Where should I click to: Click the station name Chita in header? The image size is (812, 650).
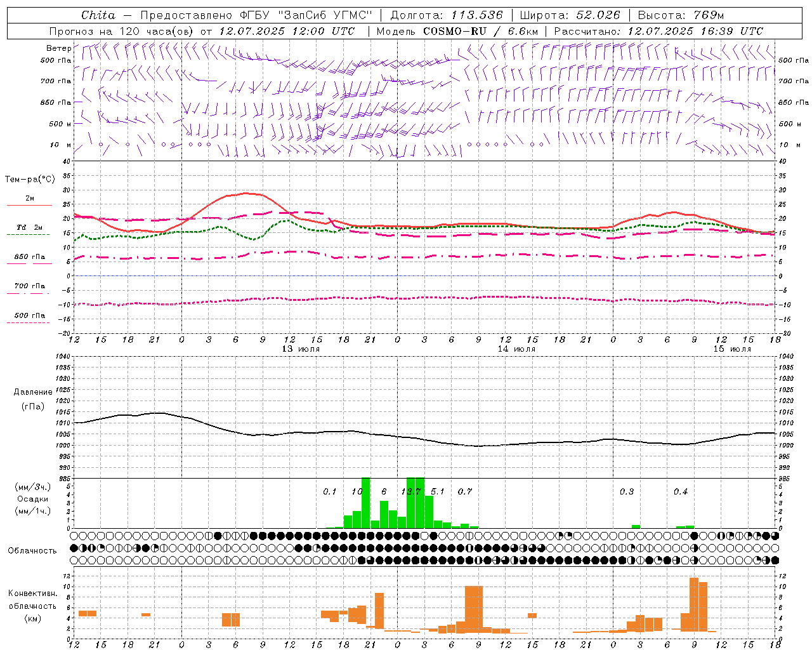point(98,15)
